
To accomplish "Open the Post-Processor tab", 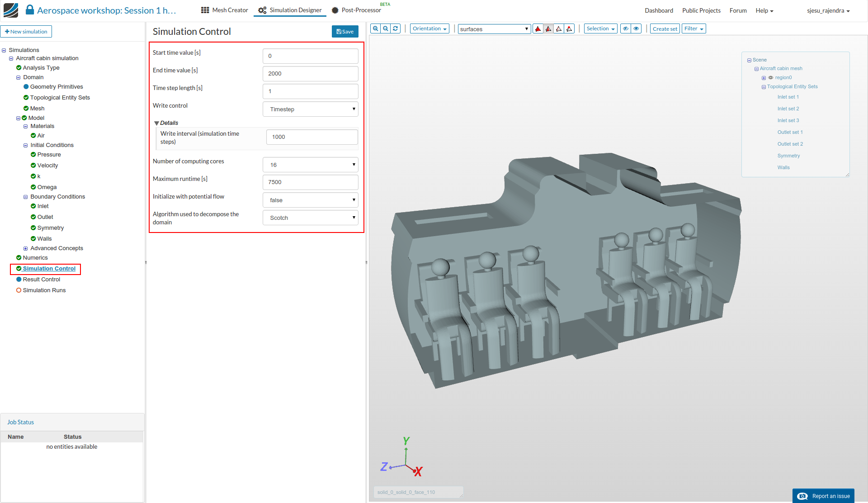I will pyautogui.click(x=356, y=10).
